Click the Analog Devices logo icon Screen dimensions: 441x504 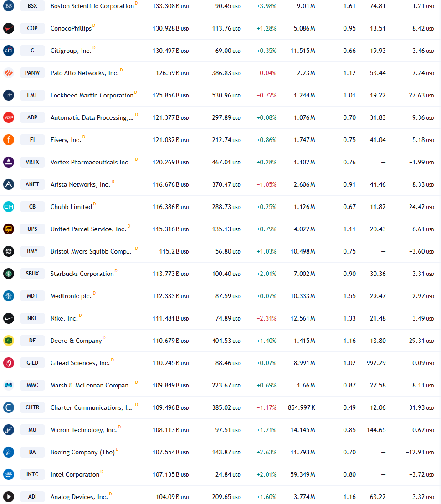tap(9, 497)
